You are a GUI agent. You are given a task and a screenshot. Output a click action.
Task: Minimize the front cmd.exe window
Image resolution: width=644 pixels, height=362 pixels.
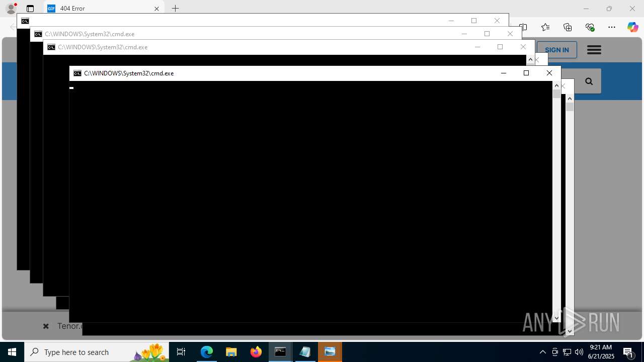pyautogui.click(x=503, y=73)
